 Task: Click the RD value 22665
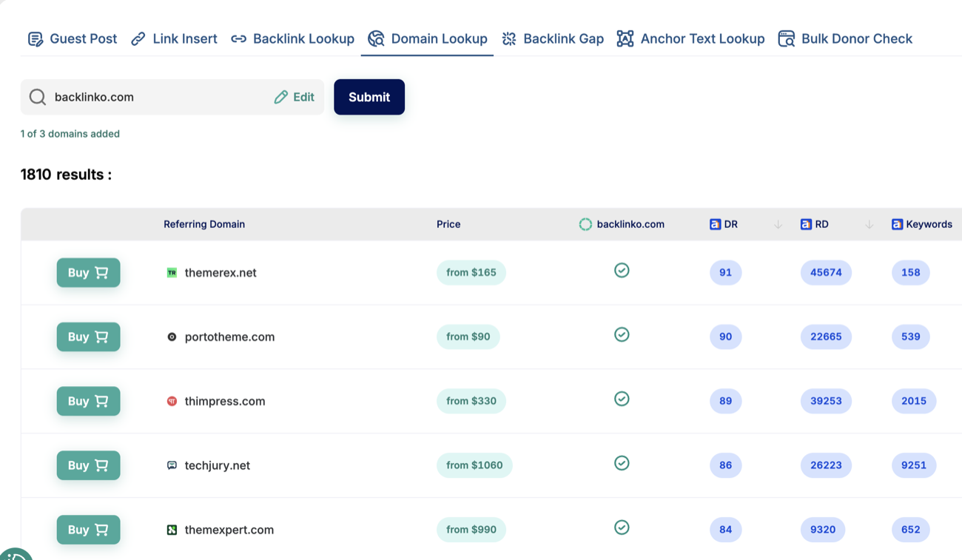coord(826,337)
